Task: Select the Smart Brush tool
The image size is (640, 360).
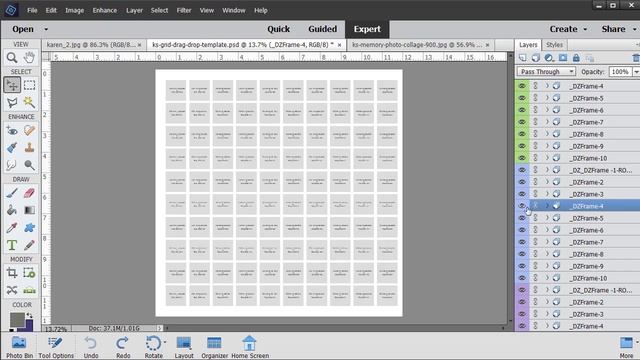Action: [x=12, y=147]
